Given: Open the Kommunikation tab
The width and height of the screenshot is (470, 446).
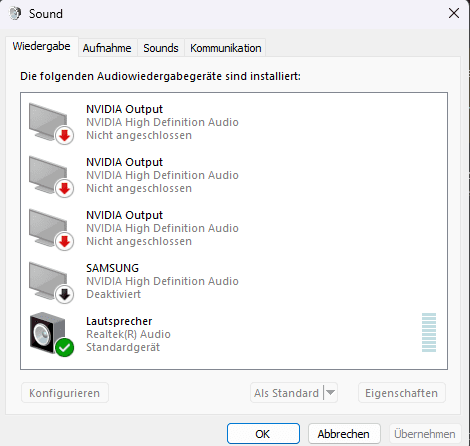Looking at the screenshot, I should click(226, 48).
